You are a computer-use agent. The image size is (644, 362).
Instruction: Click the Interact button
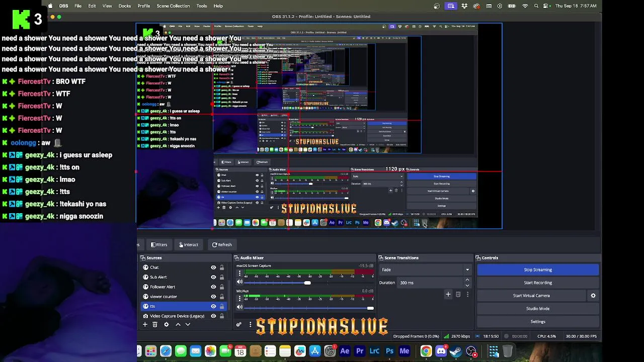click(189, 245)
